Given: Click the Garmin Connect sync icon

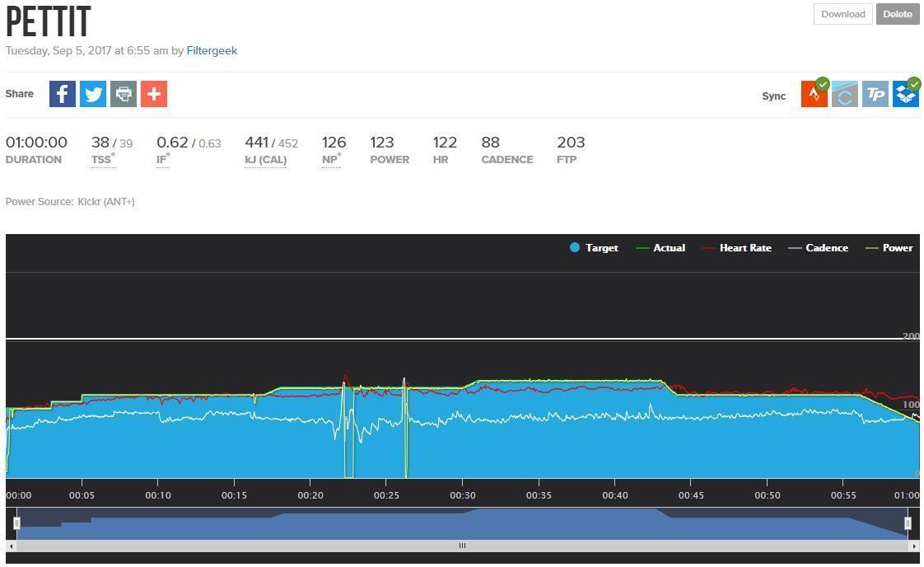Looking at the screenshot, I should tap(844, 95).
